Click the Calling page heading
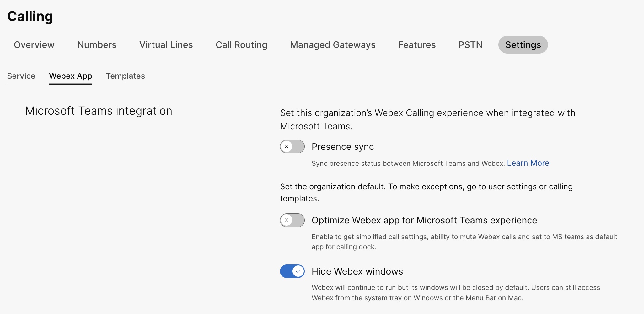644x314 pixels. coord(30,16)
